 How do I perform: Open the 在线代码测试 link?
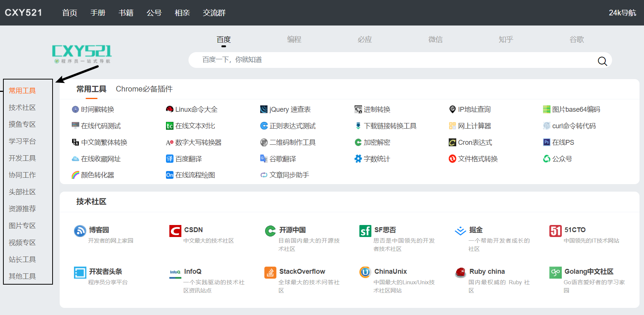[101, 126]
